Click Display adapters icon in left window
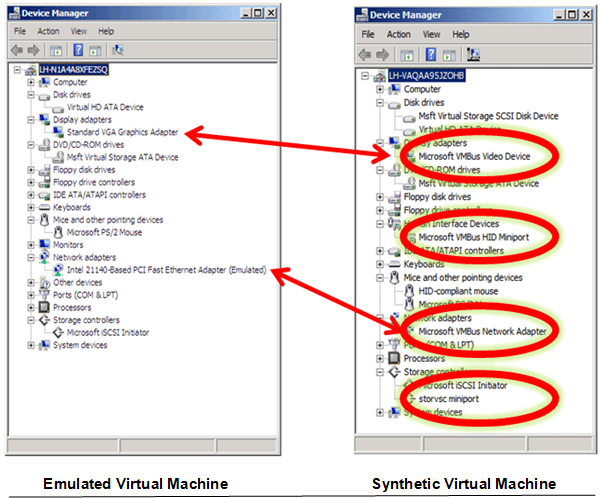Image resolution: width=601 pixels, height=498 pixels. 44,119
